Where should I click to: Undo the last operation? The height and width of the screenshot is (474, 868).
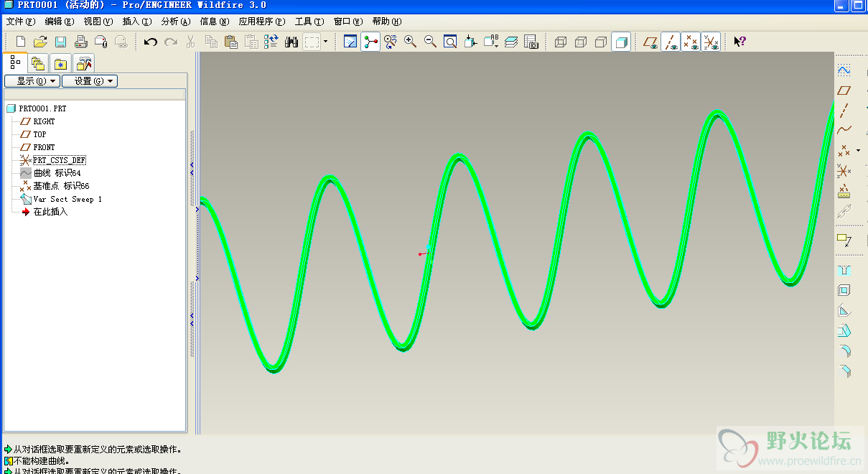(x=151, y=42)
